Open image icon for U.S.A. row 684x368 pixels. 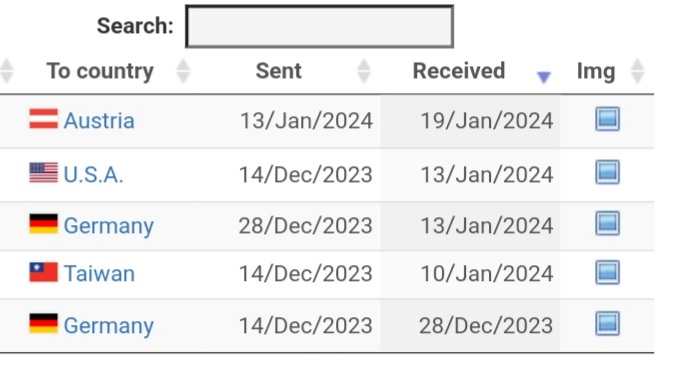pyautogui.click(x=607, y=172)
